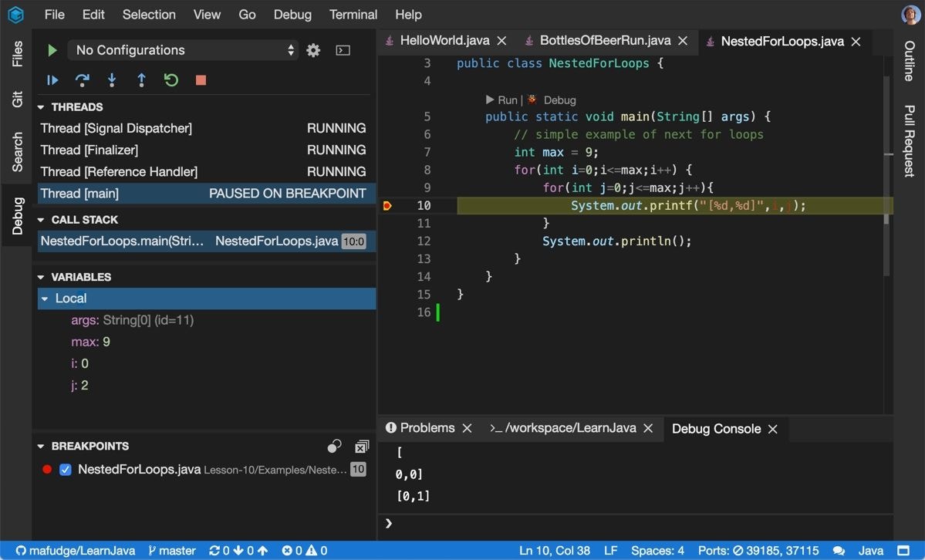
Task: Uncheck the NestedForLoops.java breakpoint checkbox
Action: (x=64, y=468)
